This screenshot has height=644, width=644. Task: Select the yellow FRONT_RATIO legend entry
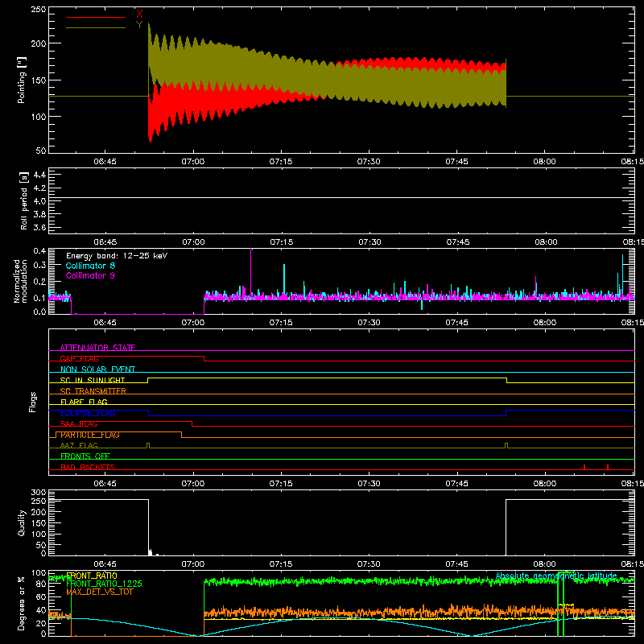tap(92, 576)
